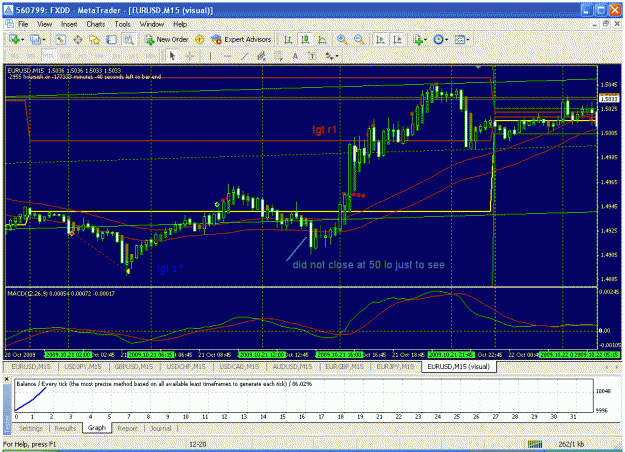Toggle the Market Watch window icon
625x452 pixels.
[x=61, y=39]
